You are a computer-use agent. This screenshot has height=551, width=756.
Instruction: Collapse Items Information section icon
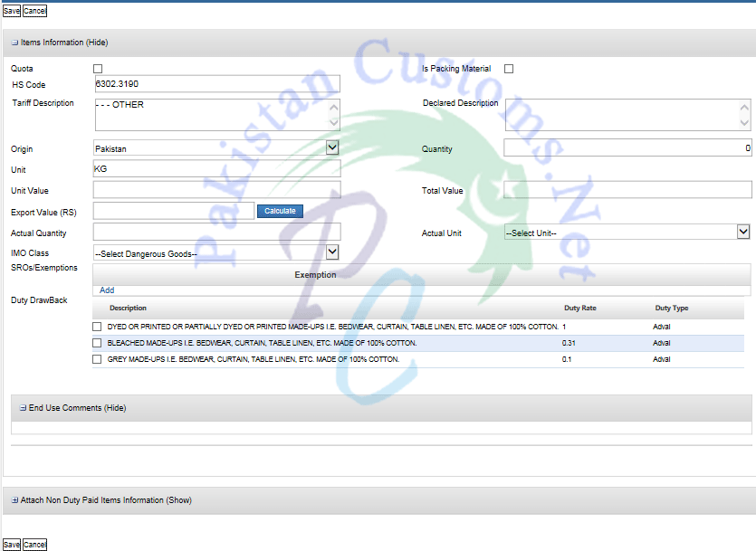pos(15,43)
